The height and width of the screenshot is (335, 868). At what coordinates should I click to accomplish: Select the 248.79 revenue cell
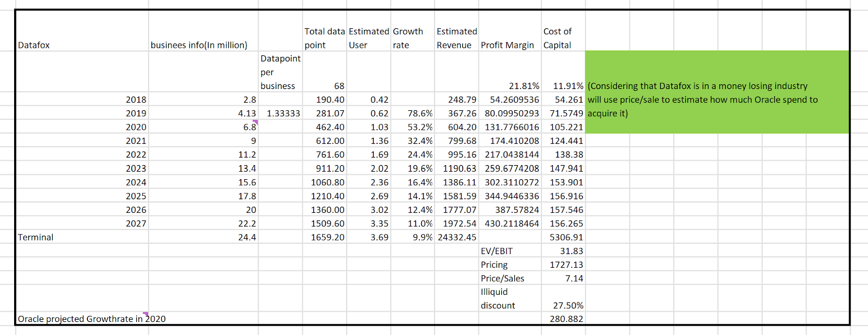point(457,99)
